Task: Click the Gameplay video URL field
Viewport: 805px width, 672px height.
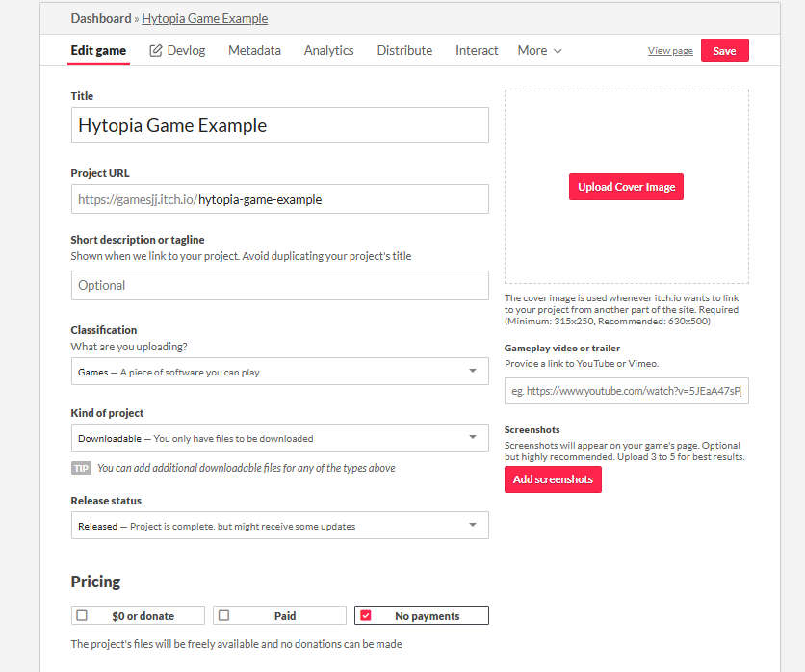Action: pyautogui.click(x=626, y=391)
